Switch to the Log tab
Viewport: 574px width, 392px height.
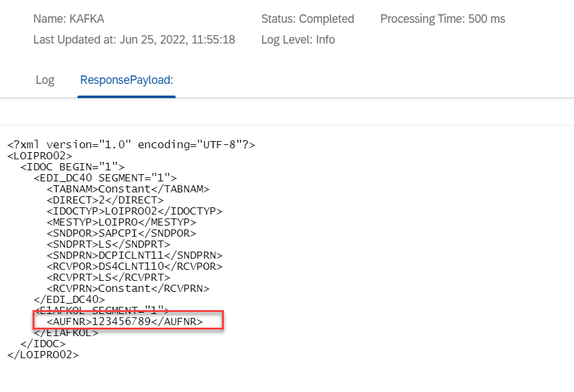tap(45, 80)
